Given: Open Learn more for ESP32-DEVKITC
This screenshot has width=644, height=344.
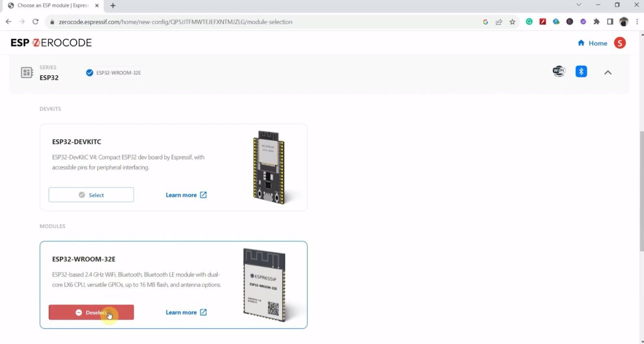Looking at the screenshot, I should point(186,195).
